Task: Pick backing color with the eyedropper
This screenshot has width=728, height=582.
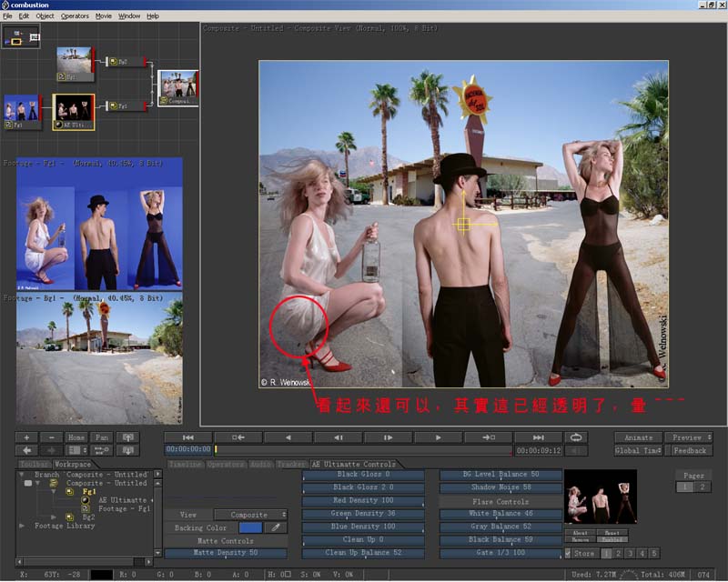Action: coord(276,527)
